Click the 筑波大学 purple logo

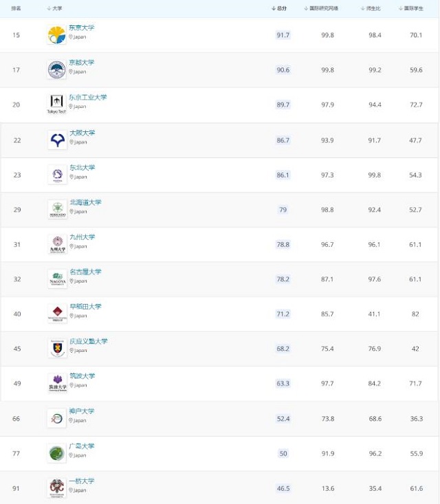[x=57, y=383]
